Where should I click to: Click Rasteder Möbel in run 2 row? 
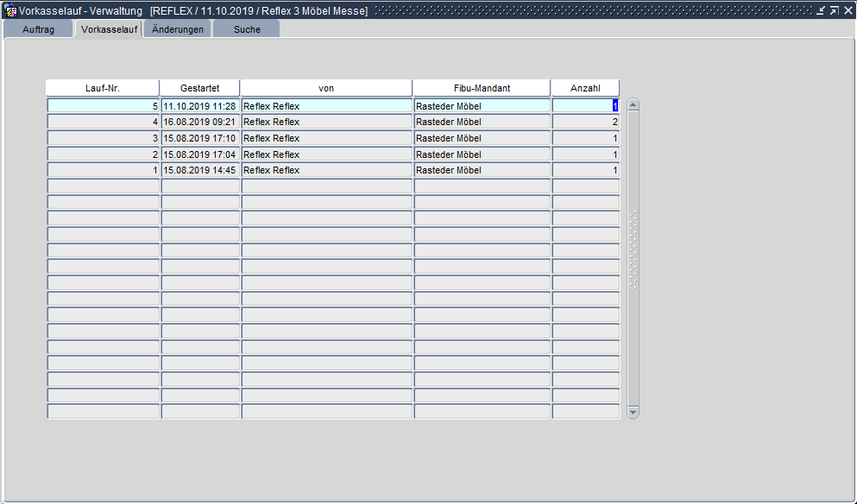[x=482, y=154]
